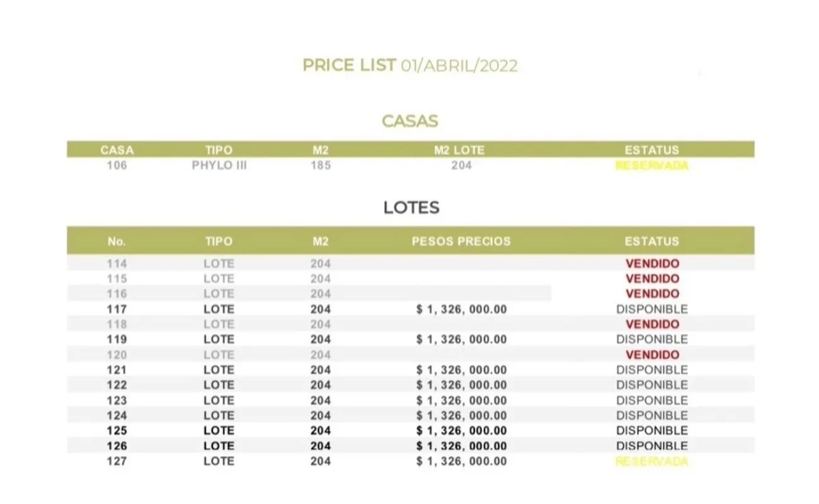Image resolution: width=819 pixels, height=504 pixels.
Task: Click the PRICE LIST 01/ABRIL/2022 title
Action: point(410,66)
